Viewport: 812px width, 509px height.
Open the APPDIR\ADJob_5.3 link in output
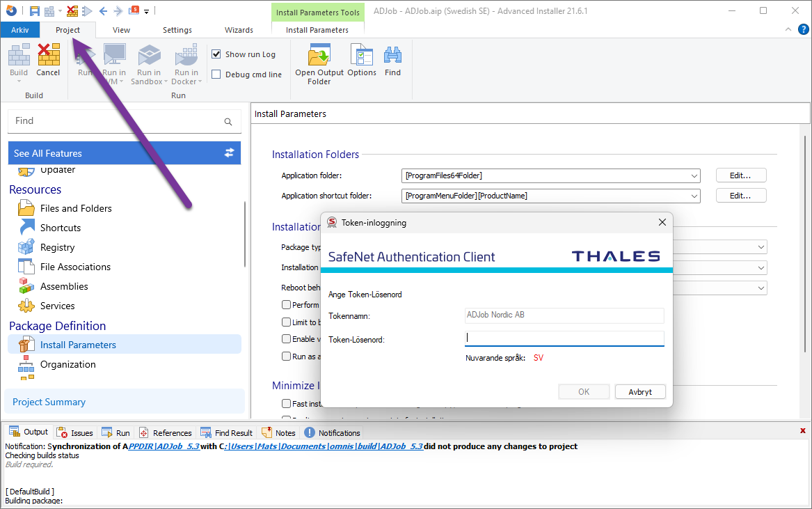point(164,446)
